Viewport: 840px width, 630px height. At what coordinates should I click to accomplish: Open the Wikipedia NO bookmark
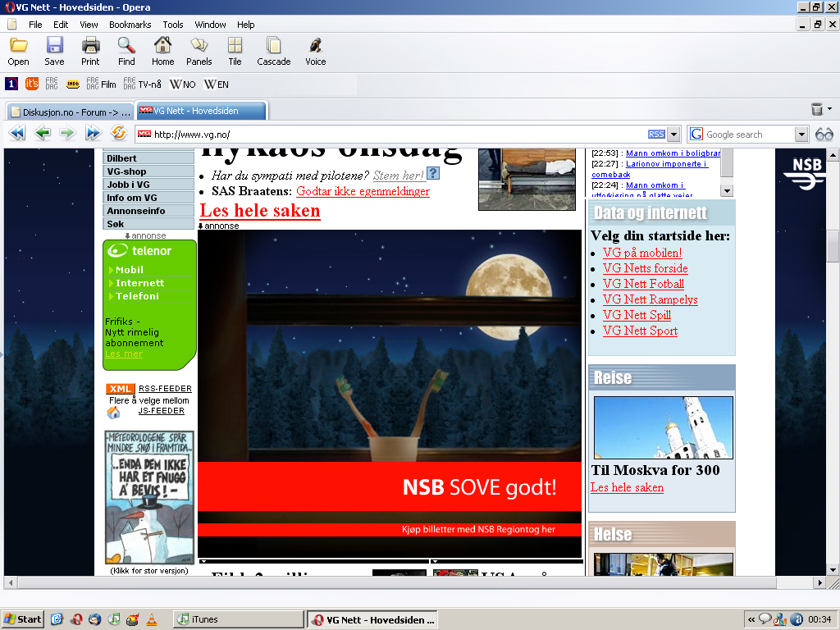click(183, 84)
